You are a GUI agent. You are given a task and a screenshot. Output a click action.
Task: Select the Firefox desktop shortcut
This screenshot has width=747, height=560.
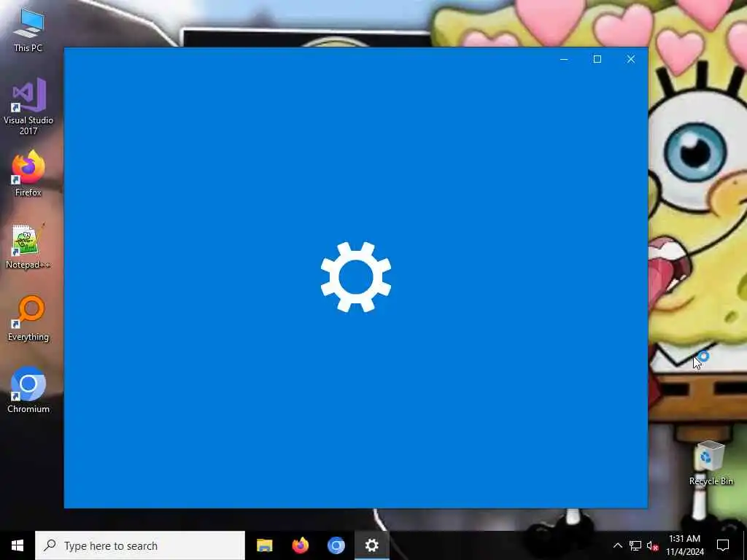click(x=28, y=174)
